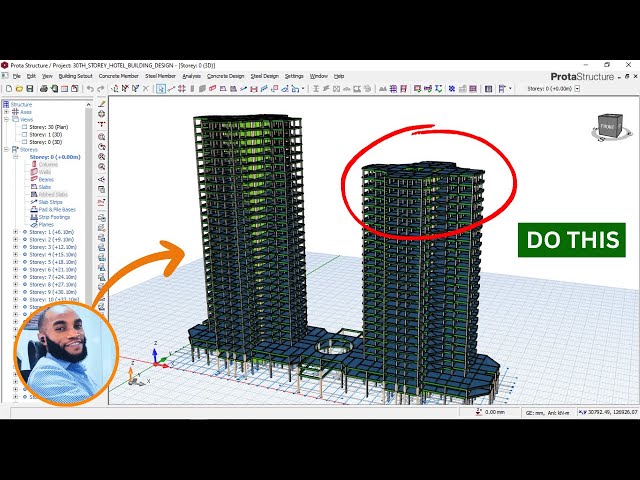The image size is (640, 480).
Task: Select Storey: 9 (+30.10m) in tree
Action: point(53,292)
